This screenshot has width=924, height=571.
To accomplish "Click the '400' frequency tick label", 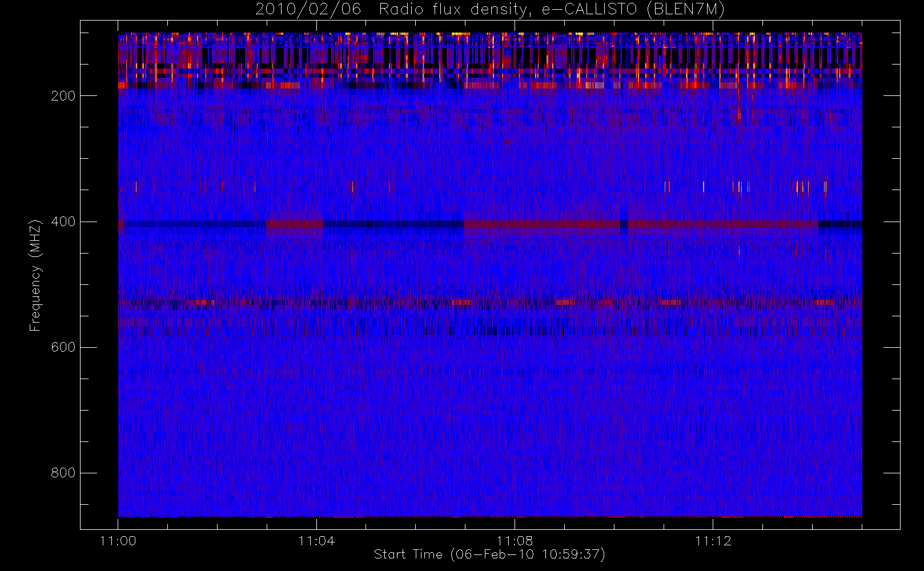I will point(63,222).
